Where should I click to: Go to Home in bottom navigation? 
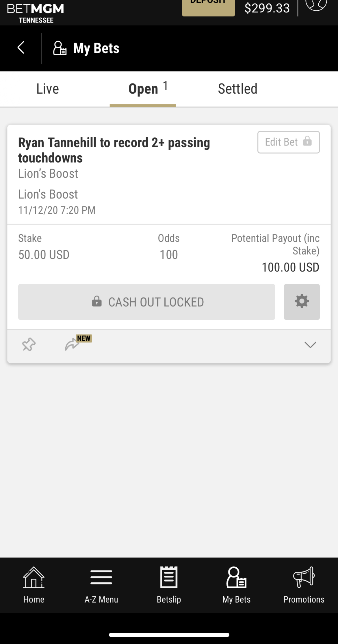click(34, 585)
